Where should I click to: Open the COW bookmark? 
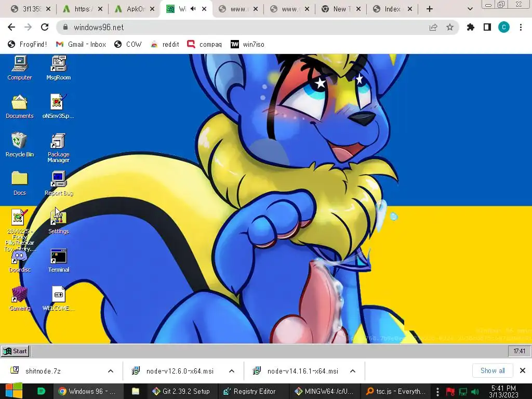point(128,44)
